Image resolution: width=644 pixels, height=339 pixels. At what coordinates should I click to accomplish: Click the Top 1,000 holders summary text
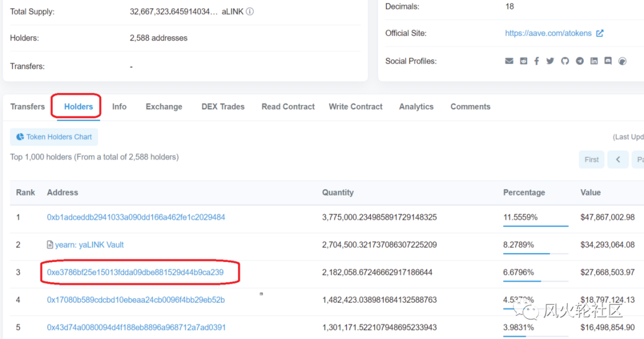94,157
